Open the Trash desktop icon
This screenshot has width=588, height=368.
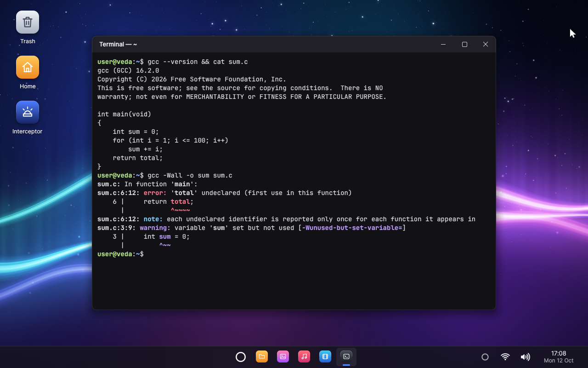pyautogui.click(x=28, y=22)
